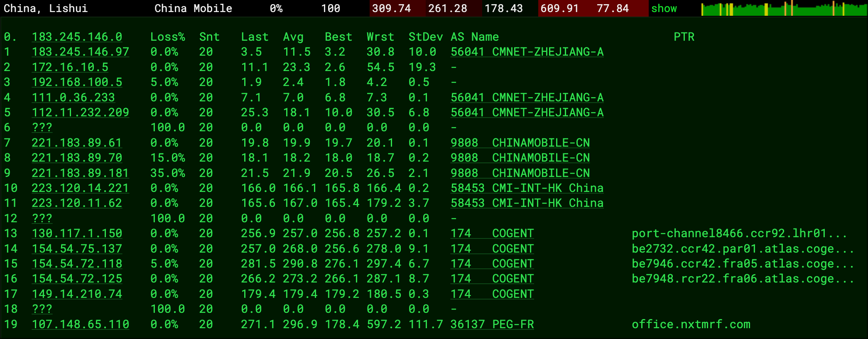
Task: Follow hop address 154.54.75.137
Action: pyautogui.click(x=77, y=249)
